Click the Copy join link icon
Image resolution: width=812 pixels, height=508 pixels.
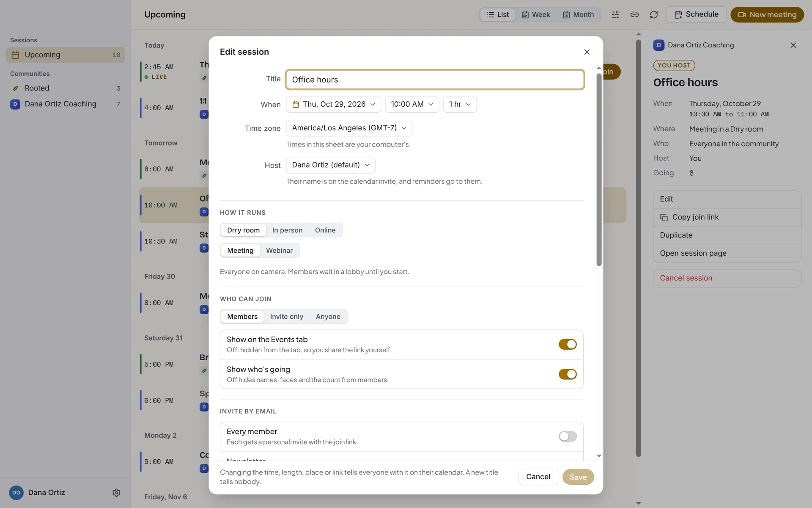[664, 217]
